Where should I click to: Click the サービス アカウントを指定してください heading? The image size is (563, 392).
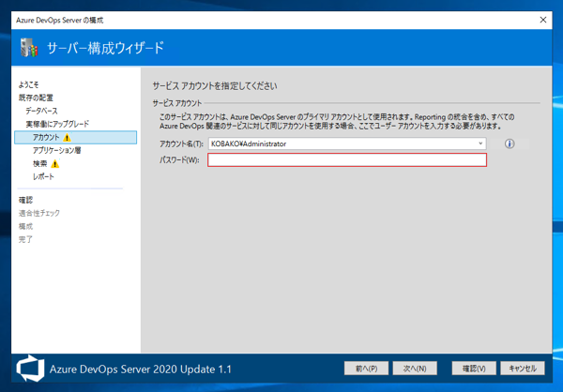point(215,86)
